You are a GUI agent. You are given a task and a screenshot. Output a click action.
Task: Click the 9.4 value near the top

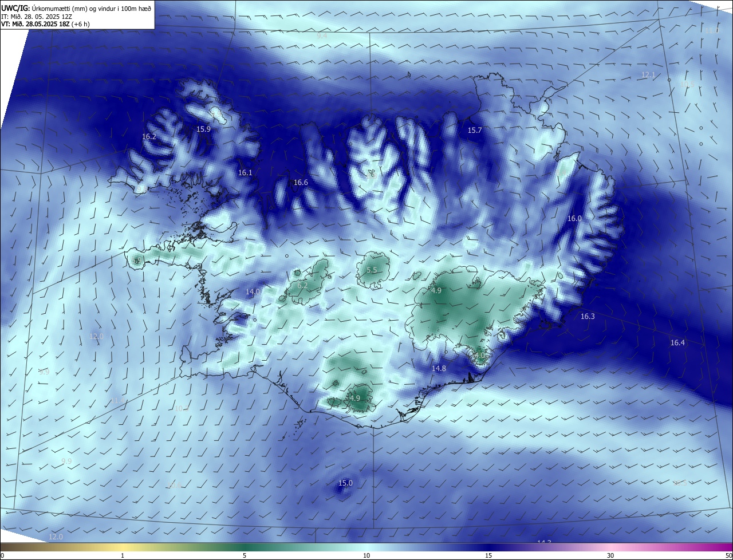(x=322, y=36)
